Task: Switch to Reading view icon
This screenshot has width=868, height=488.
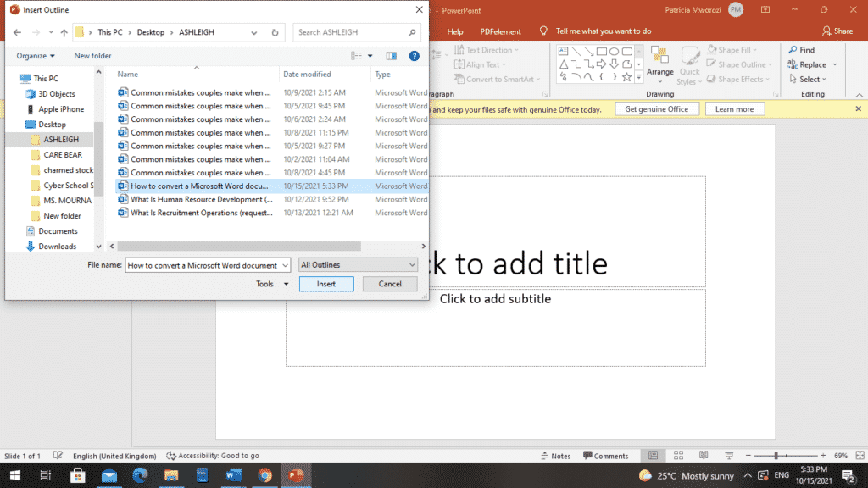Action: pos(704,455)
